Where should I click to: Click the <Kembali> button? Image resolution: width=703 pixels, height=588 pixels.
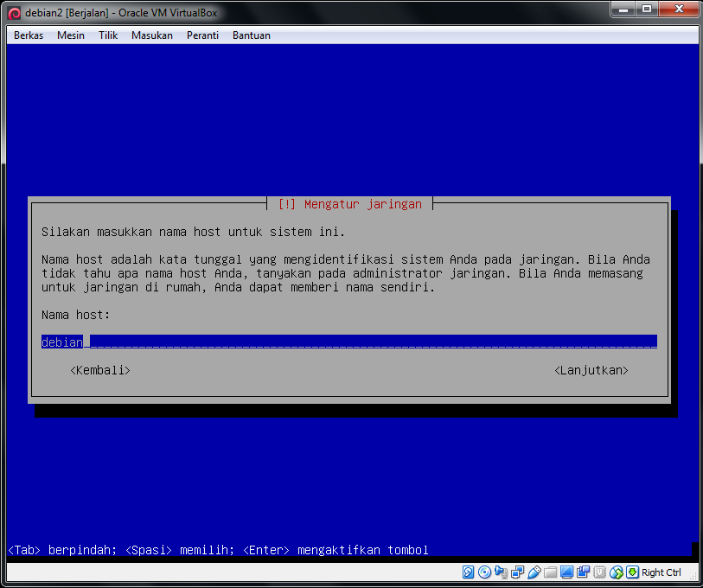pyautogui.click(x=100, y=370)
